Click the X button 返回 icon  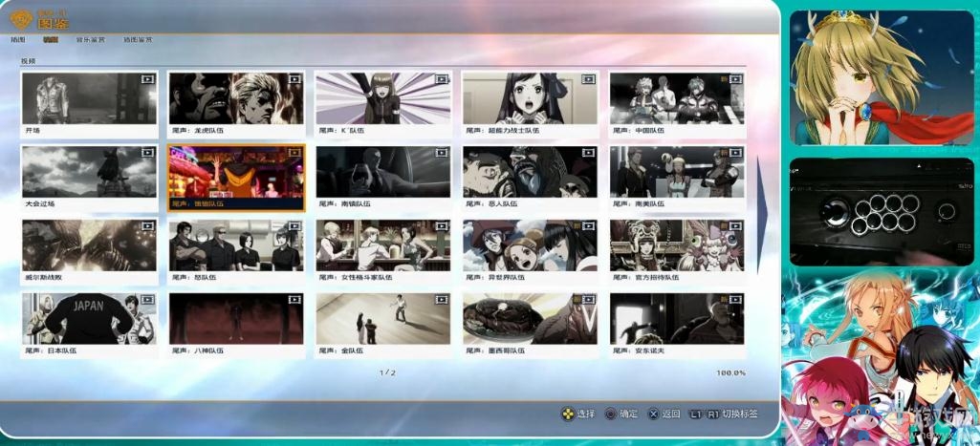click(653, 414)
